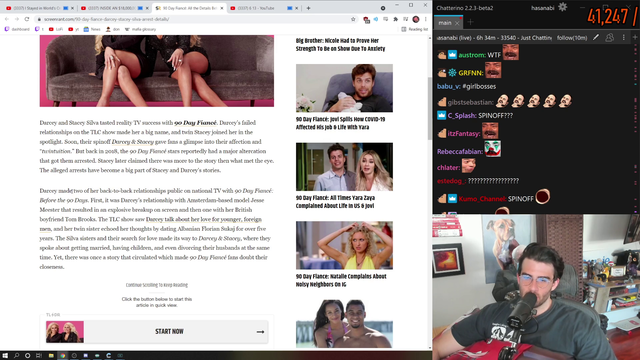Click the browser forward arrow

17,19
